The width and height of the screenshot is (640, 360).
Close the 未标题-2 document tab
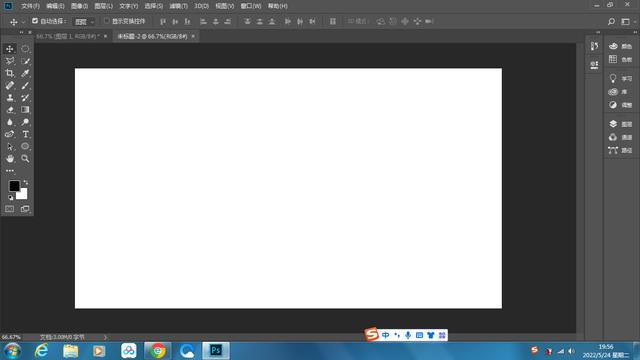[193, 36]
